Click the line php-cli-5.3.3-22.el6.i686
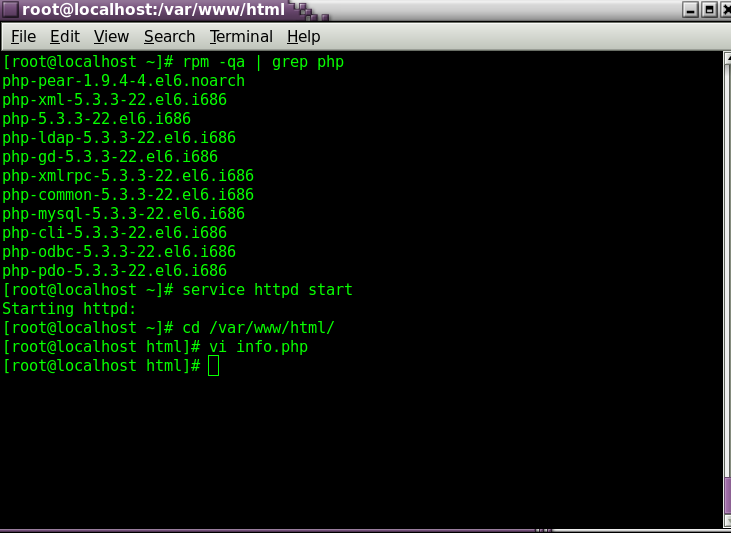Viewport: 731px width, 533px height. (x=115, y=233)
